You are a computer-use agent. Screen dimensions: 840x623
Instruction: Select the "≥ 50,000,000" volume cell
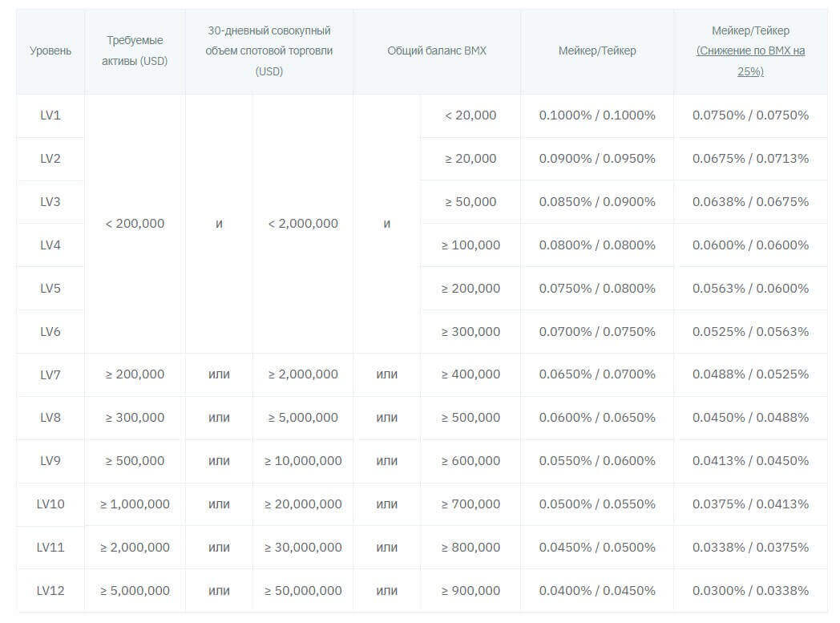(303, 591)
